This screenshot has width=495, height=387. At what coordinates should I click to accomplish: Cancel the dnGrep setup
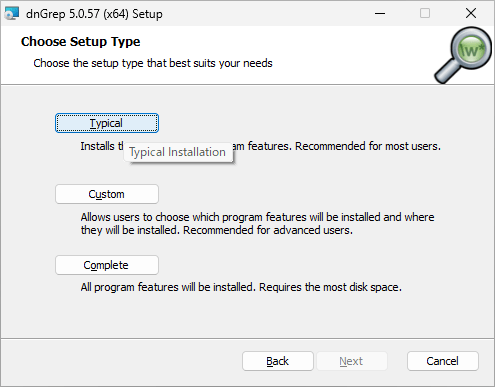[x=443, y=361]
